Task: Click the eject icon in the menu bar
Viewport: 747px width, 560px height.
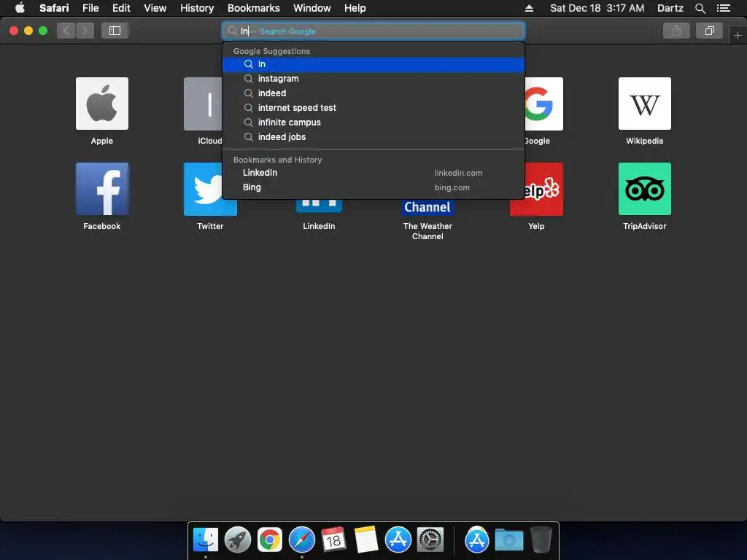Action: click(x=529, y=8)
